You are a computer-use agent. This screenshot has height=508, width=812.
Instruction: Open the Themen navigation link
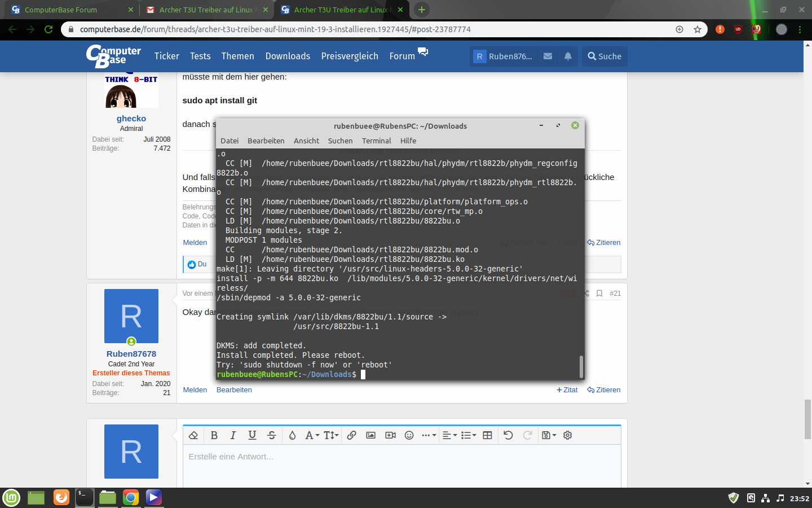pyautogui.click(x=237, y=56)
